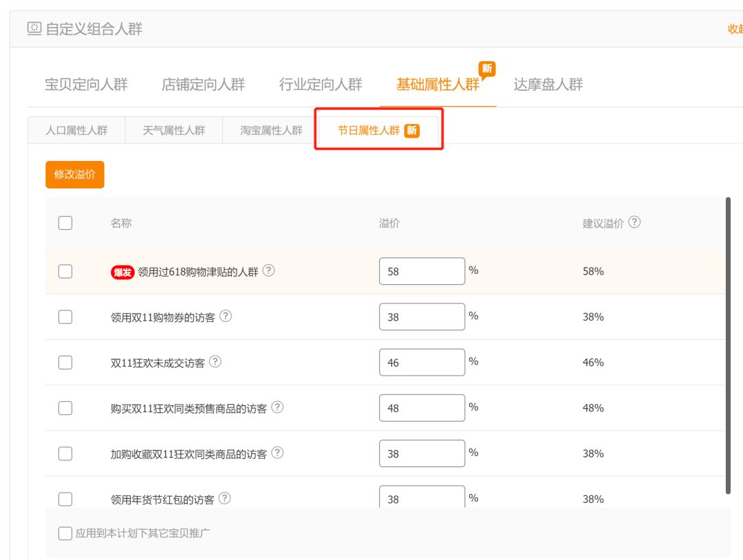Viewport: 743px width, 560px height.
Task: Switch to the 达摩盘人群 tab
Action: (x=547, y=85)
